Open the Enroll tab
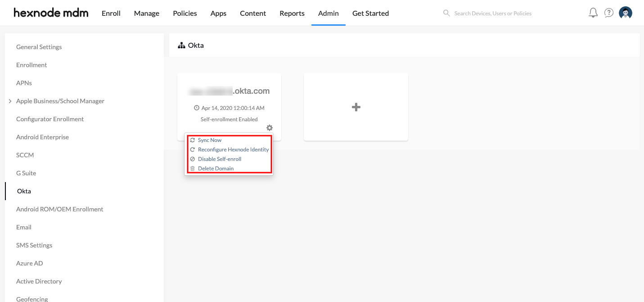644x302 pixels. point(111,13)
